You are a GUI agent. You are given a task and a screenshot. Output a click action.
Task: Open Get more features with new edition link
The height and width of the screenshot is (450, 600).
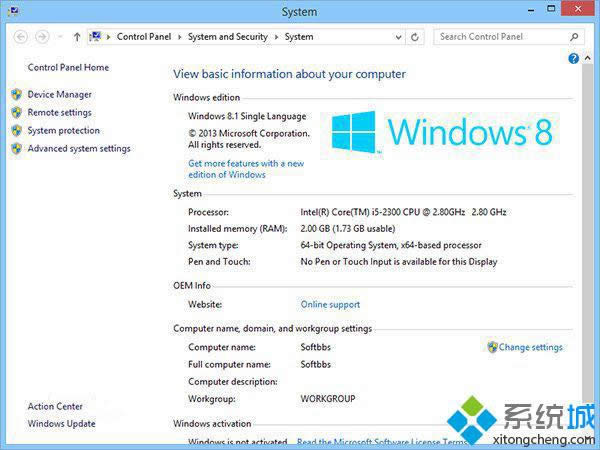pyautogui.click(x=246, y=169)
